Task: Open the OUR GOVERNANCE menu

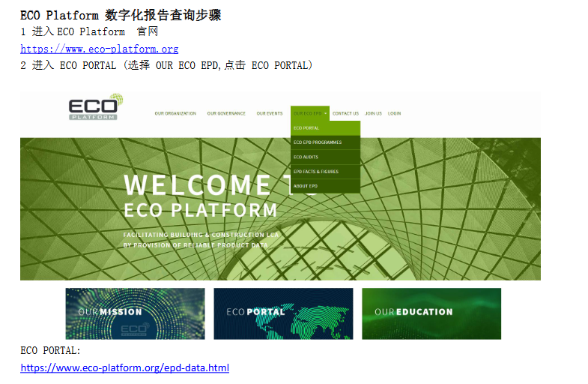Action: point(226,113)
